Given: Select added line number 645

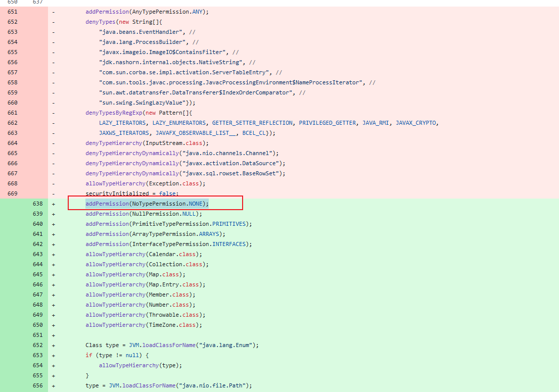Looking at the screenshot, I should tap(38, 274).
